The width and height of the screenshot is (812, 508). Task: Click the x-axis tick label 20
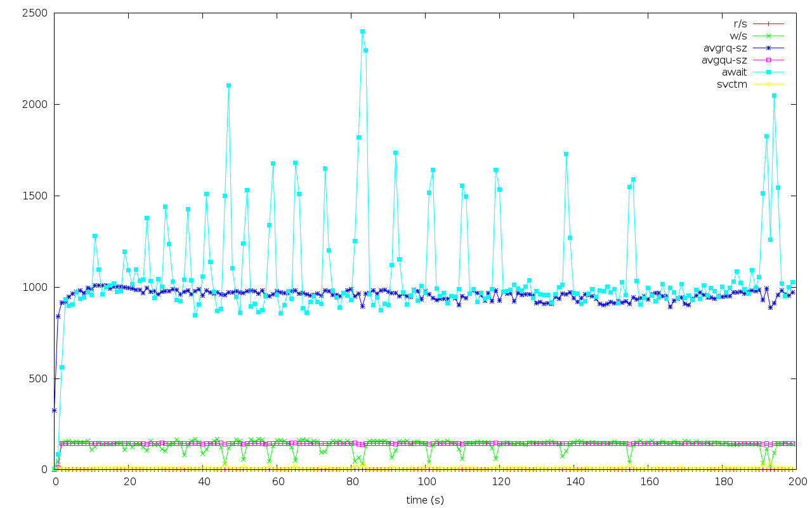(129, 482)
